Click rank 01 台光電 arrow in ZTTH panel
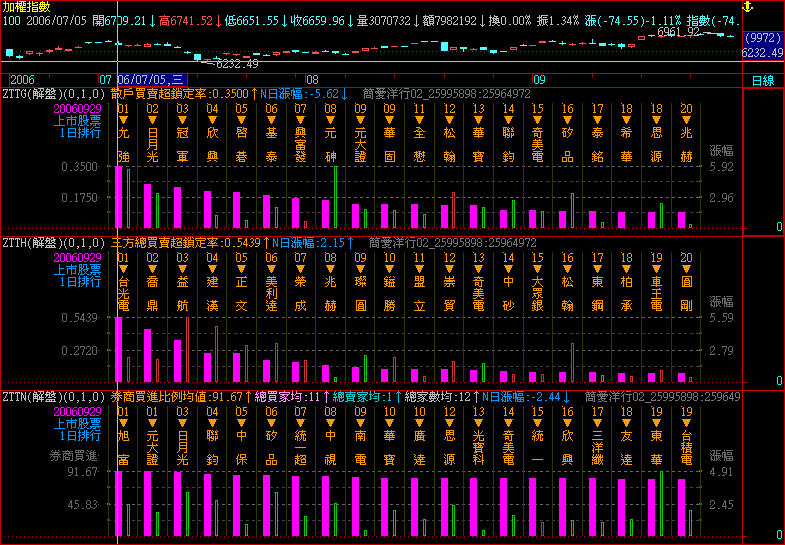 tap(123, 269)
